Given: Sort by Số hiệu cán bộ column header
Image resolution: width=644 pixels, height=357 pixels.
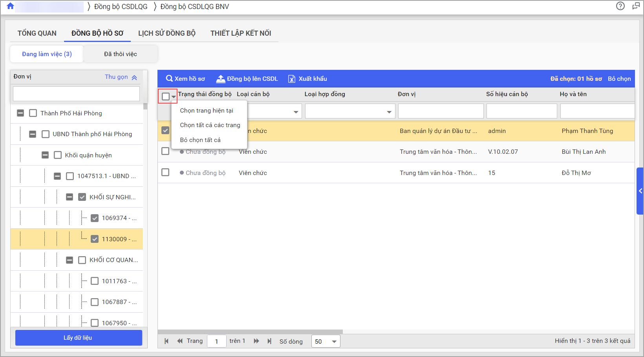Looking at the screenshot, I should point(507,94).
